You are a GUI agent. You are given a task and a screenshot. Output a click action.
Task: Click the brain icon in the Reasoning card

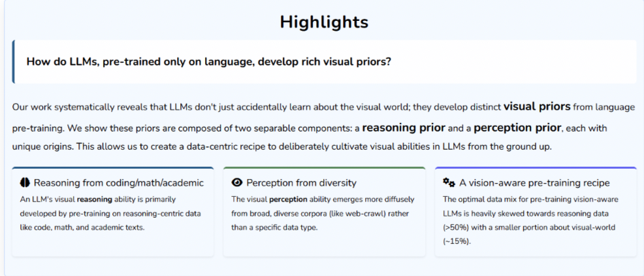[25, 183]
